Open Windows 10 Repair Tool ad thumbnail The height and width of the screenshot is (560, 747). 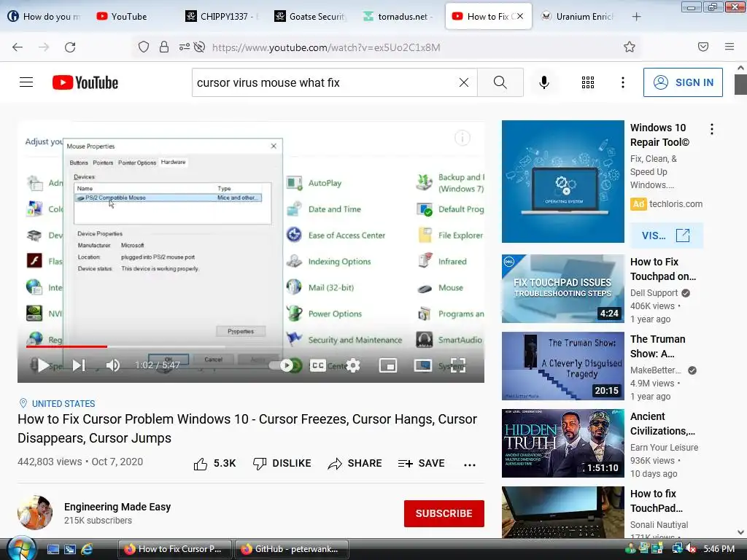[x=562, y=182]
